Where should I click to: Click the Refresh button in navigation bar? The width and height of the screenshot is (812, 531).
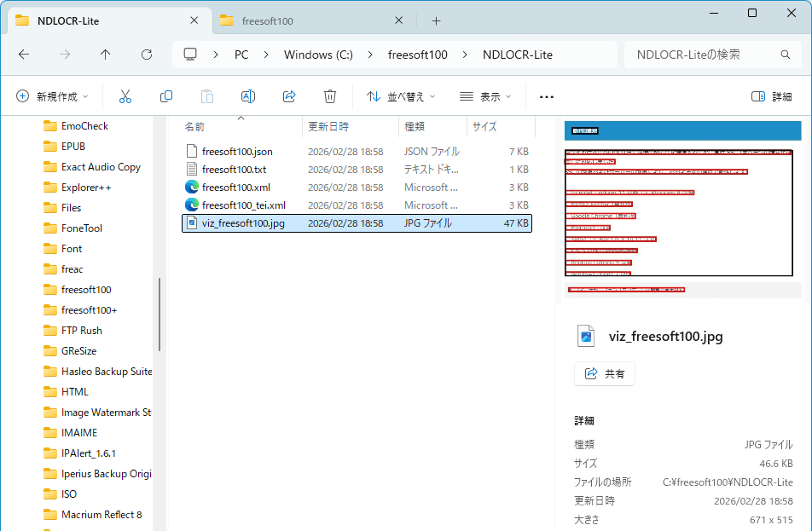147,55
